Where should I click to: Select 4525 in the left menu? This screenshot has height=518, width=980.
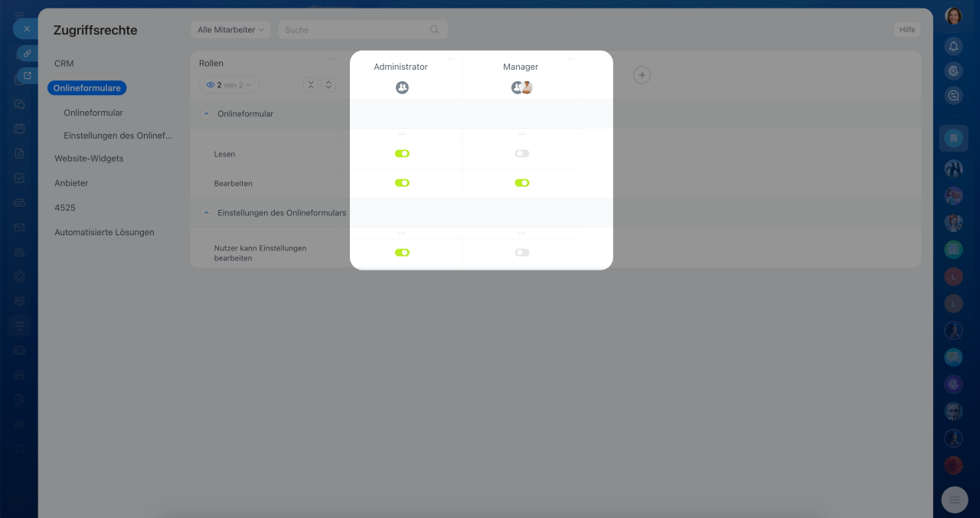[x=65, y=208]
